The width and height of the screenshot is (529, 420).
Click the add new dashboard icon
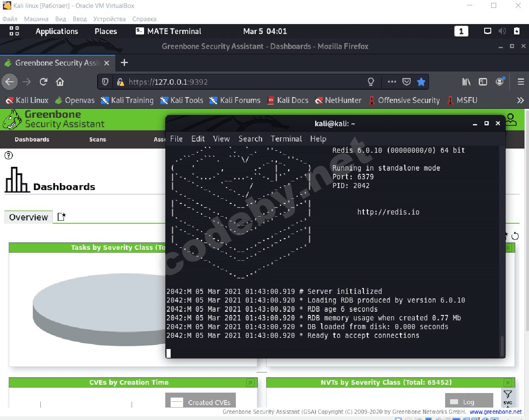(x=61, y=217)
